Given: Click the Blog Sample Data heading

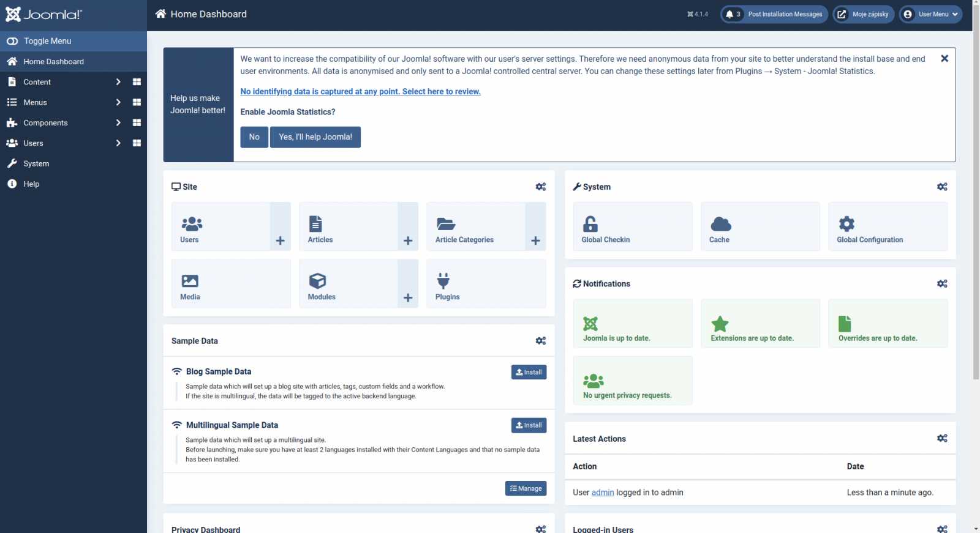Looking at the screenshot, I should (x=219, y=371).
